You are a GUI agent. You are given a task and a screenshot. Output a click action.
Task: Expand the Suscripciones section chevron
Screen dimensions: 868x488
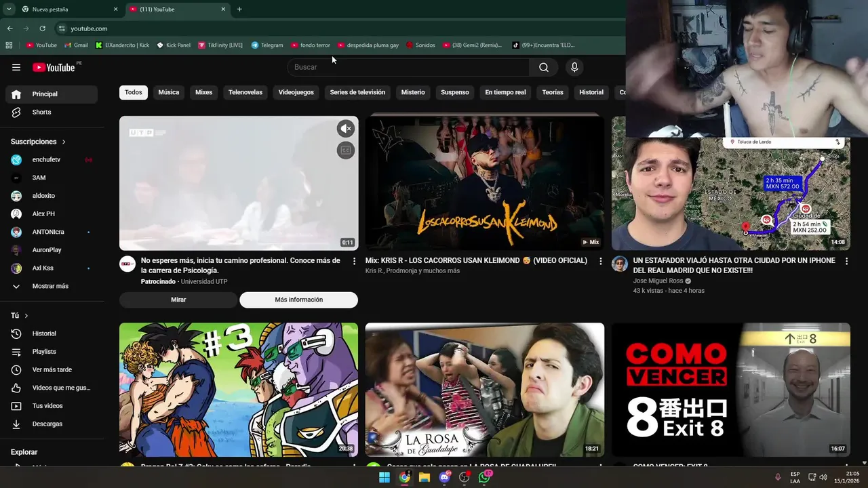(x=64, y=142)
